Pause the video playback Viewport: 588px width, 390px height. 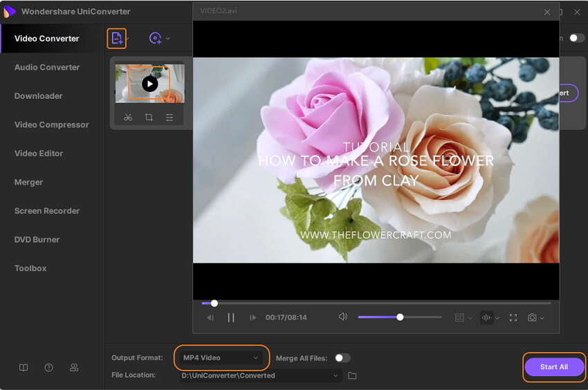tap(231, 318)
